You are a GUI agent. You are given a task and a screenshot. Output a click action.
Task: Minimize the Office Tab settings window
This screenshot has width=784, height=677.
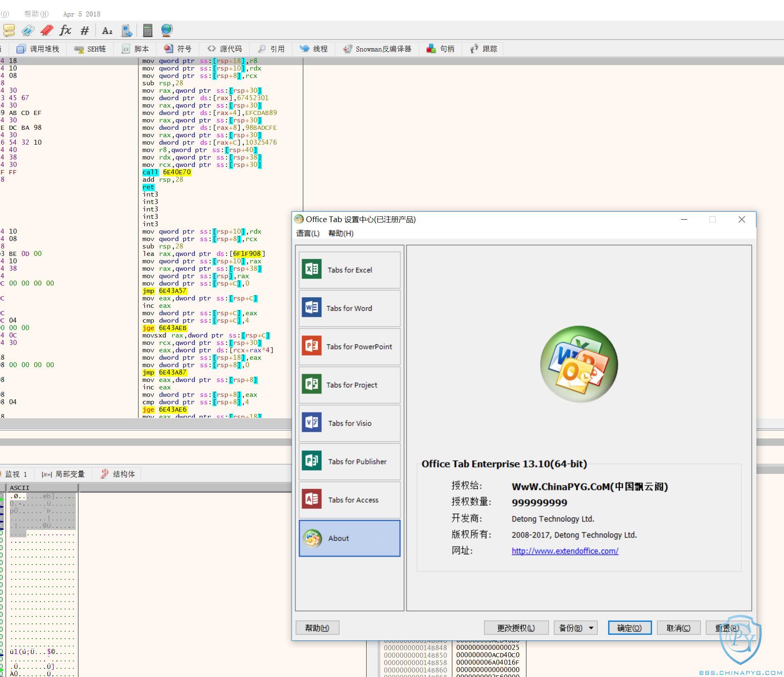click(684, 220)
